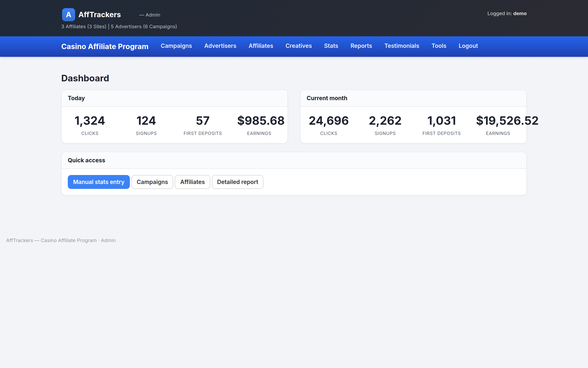
Task: Click current month clicks value 24,696
Action: (329, 121)
